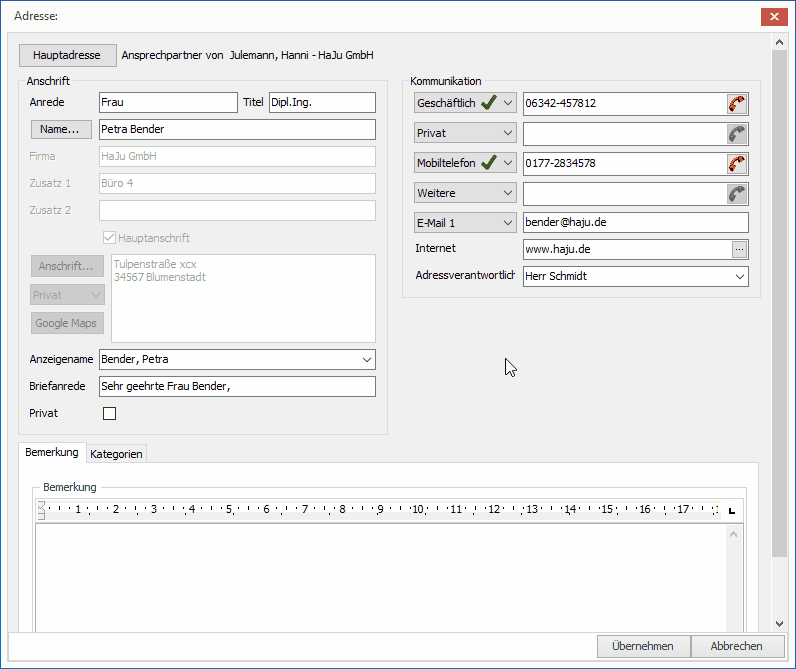Switch to the Kategorien tab

coord(116,454)
